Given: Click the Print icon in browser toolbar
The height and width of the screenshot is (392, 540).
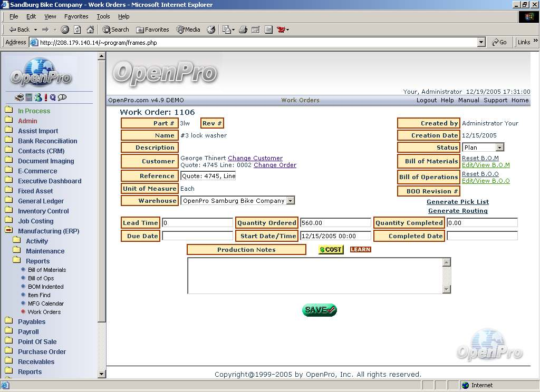Looking at the screenshot, I should click(x=243, y=30).
